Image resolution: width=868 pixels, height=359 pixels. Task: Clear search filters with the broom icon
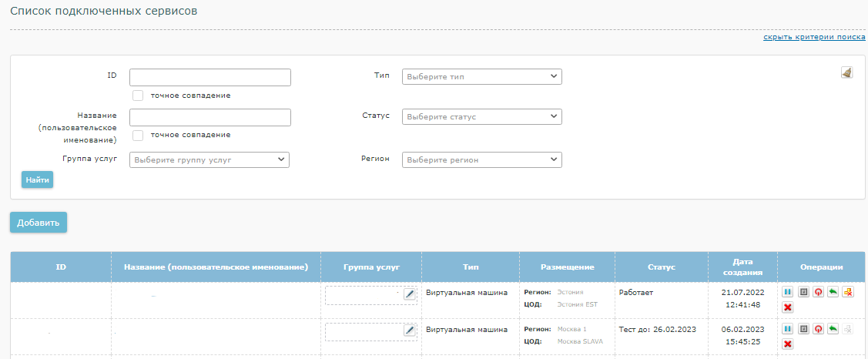[x=846, y=73]
